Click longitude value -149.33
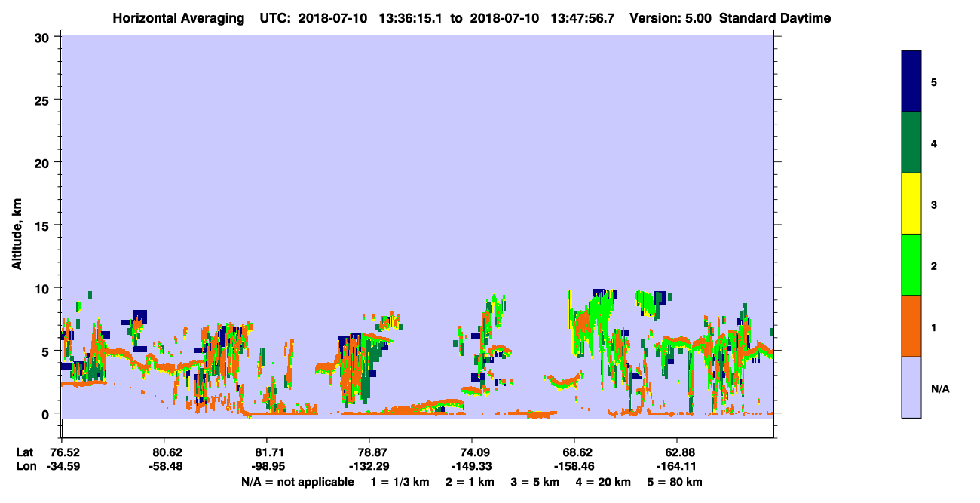This screenshot has width=980, height=503. (x=472, y=466)
